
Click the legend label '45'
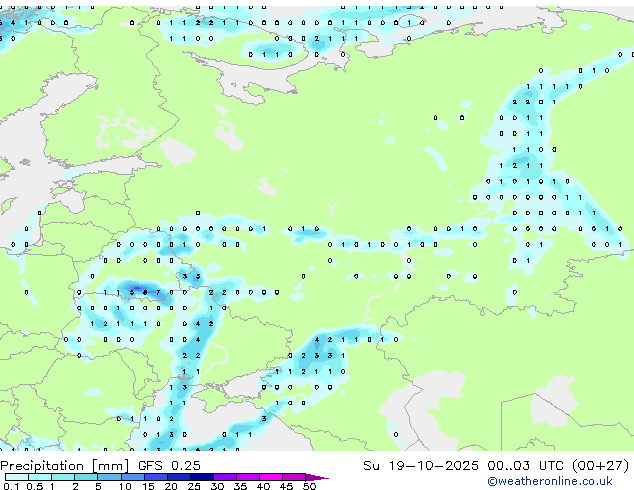286,486
